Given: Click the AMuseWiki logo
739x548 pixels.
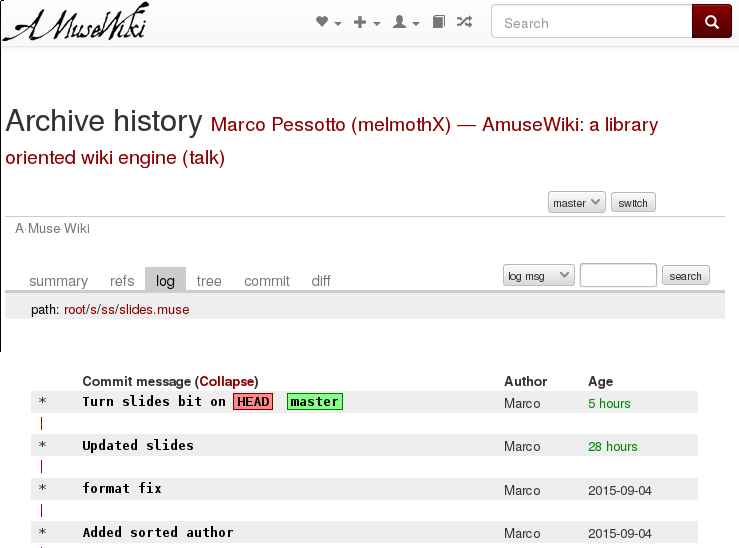Looking at the screenshot, I should (76, 22).
